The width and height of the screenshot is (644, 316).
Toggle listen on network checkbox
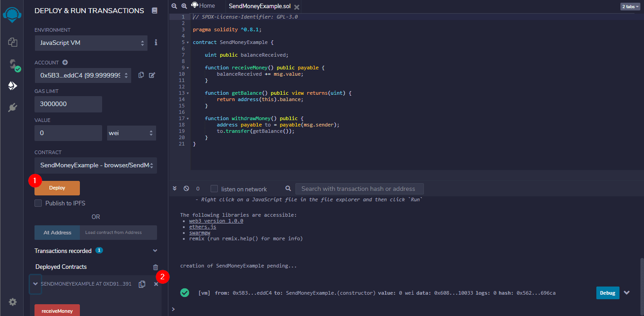tap(214, 189)
